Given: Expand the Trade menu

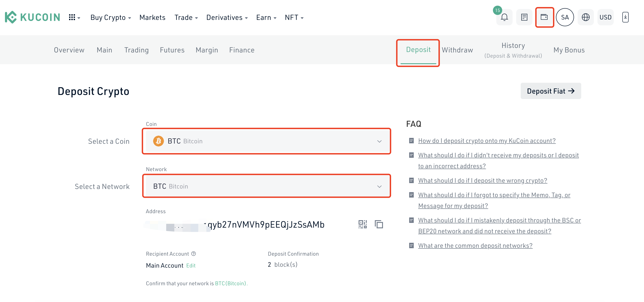Looking at the screenshot, I should [186, 17].
